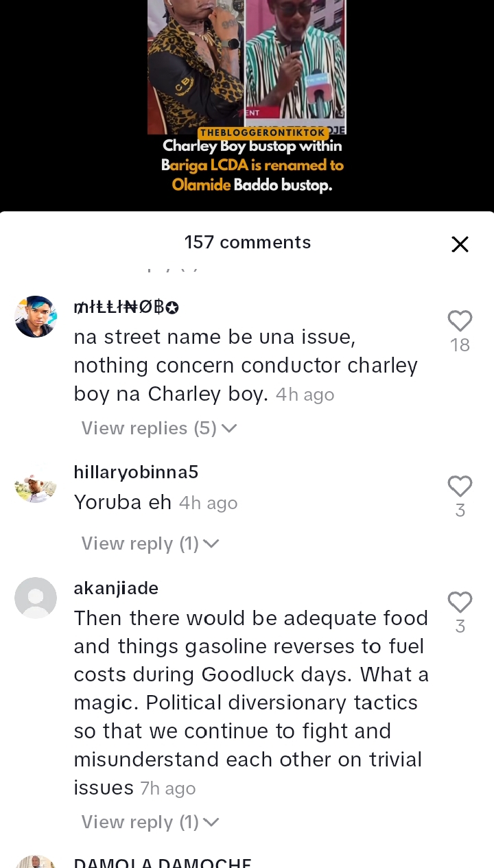The height and width of the screenshot is (868, 494).
Task: Select the "Yoruba eh" comment text
Action: [123, 502]
